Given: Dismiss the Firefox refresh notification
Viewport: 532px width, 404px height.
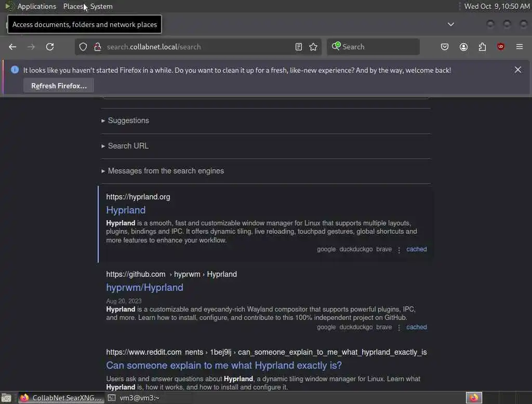Looking at the screenshot, I should click(518, 70).
